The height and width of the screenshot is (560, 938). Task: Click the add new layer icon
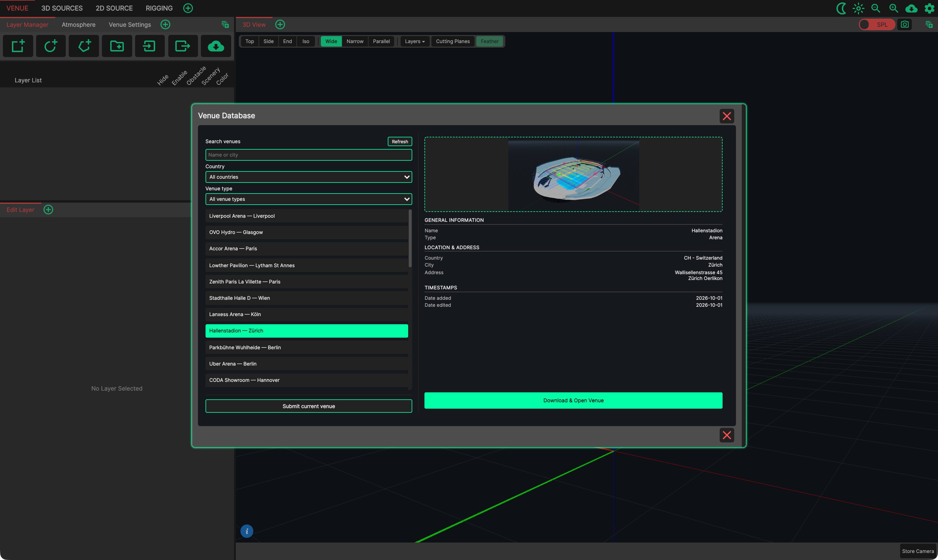point(18,46)
